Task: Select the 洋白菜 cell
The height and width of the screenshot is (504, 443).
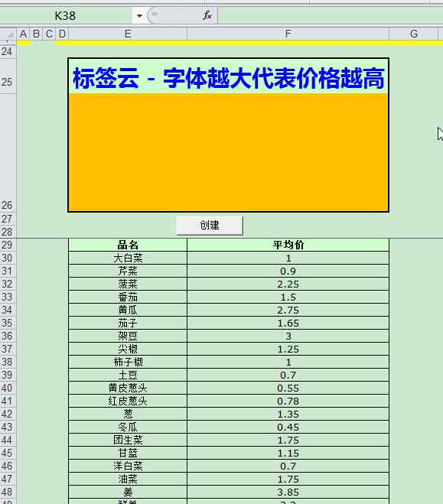Action: (128, 466)
